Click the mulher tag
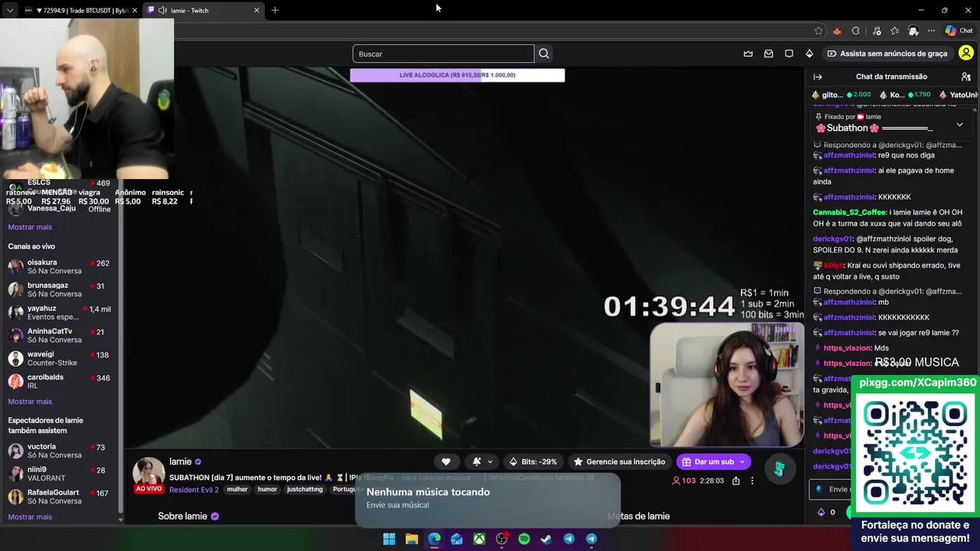The image size is (980, 551). (237, 489)
